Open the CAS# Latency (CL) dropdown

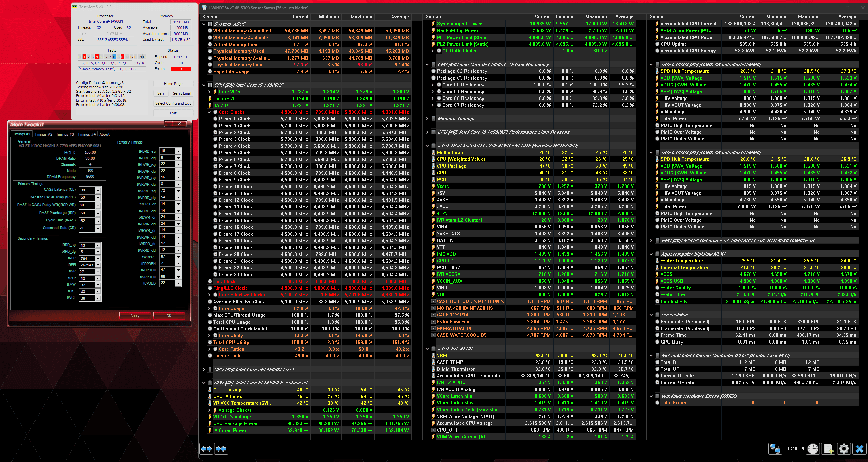tap(98, 190)
